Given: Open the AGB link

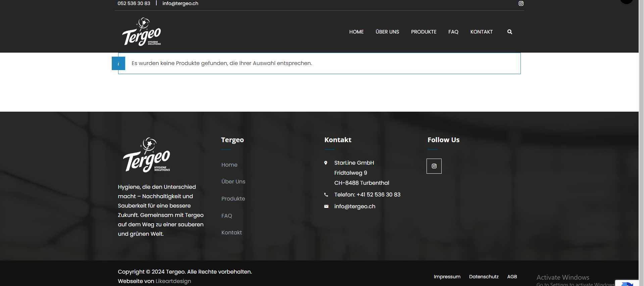Looking at the screenshot, I should 512,277.
